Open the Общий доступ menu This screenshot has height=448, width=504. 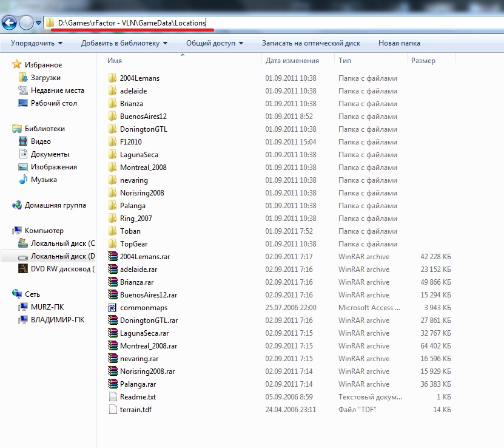coord(214,43)
